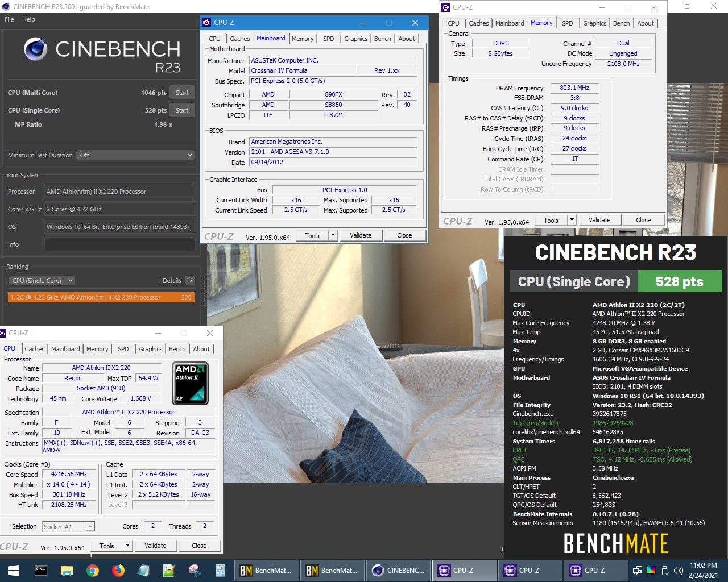728x582 pixels.
Task: Click Uncore Frequency value 2108.0 MHz
Action: (x=623, y=64)
